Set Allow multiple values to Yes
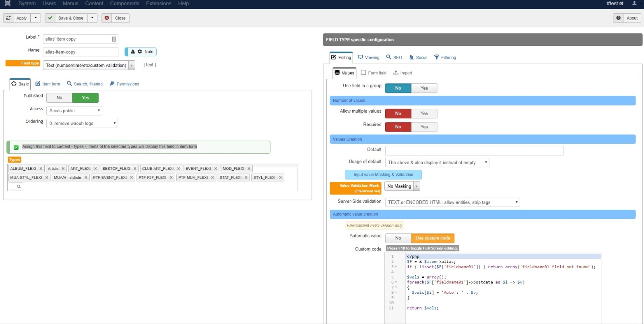The image size is (644, 324). click(424, 114)
